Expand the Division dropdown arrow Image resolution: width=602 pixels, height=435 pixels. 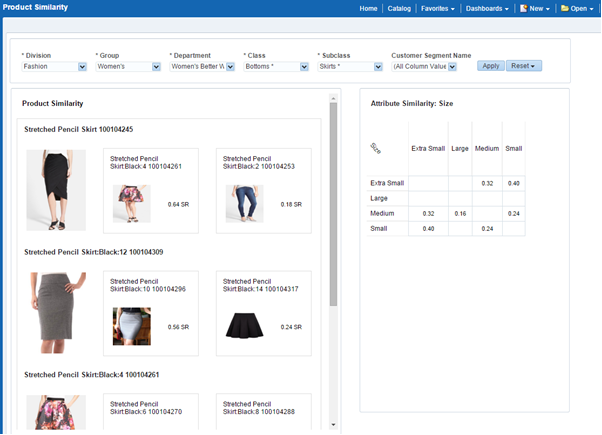click(82, 67)
